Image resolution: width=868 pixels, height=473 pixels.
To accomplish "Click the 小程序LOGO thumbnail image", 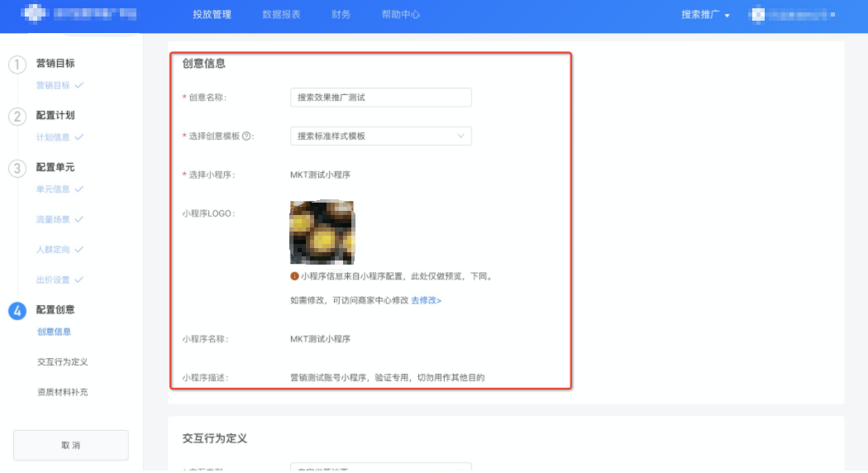I will 322,232.
